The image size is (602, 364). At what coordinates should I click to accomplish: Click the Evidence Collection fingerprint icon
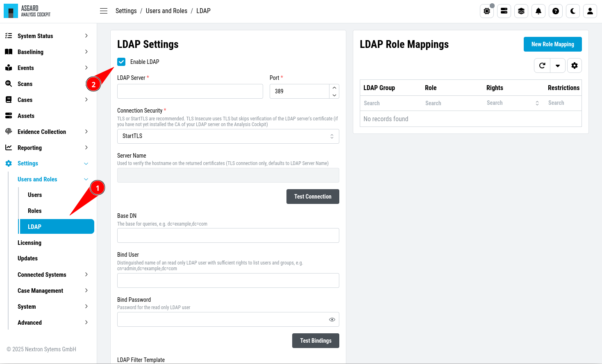[9, 131]
